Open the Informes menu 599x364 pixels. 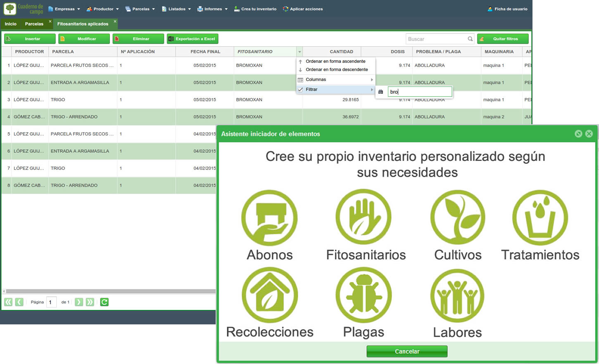click(212, 9)
